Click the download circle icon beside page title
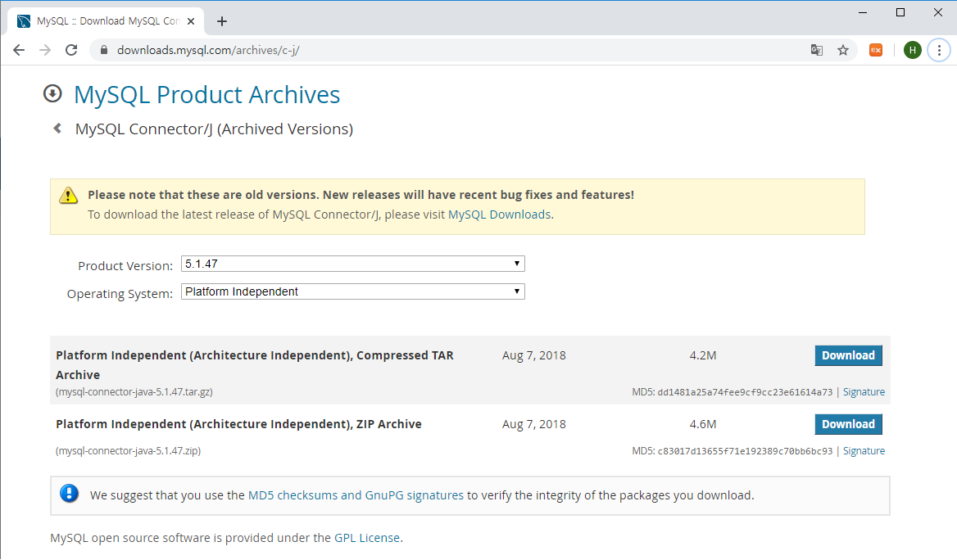957x560 pixels. point(52,93)
